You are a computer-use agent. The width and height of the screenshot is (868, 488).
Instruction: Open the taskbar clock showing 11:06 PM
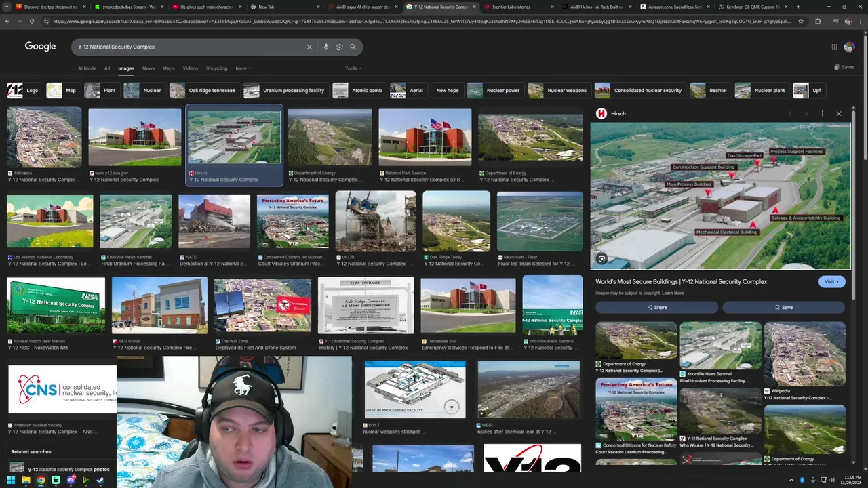tap(852, 480)
